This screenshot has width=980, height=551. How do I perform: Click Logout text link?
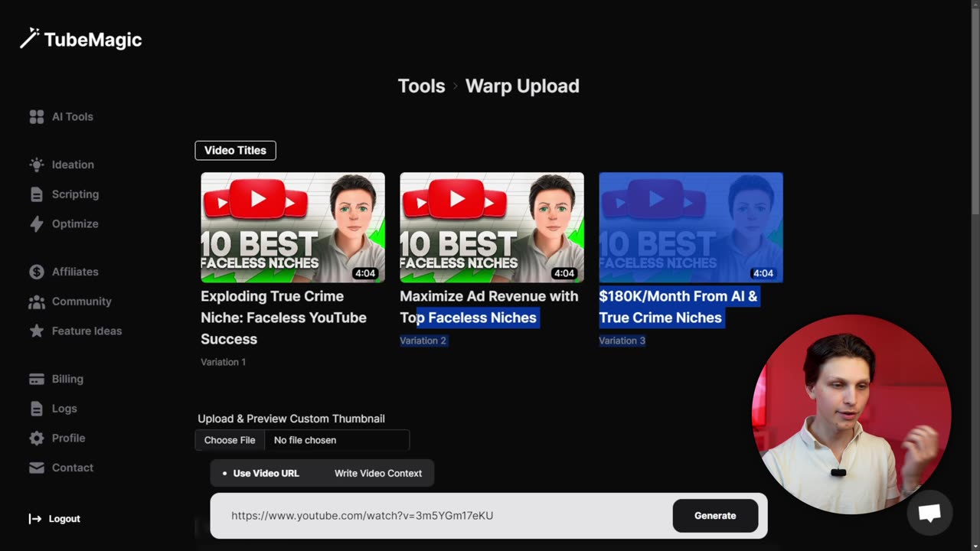click(64, 519)
